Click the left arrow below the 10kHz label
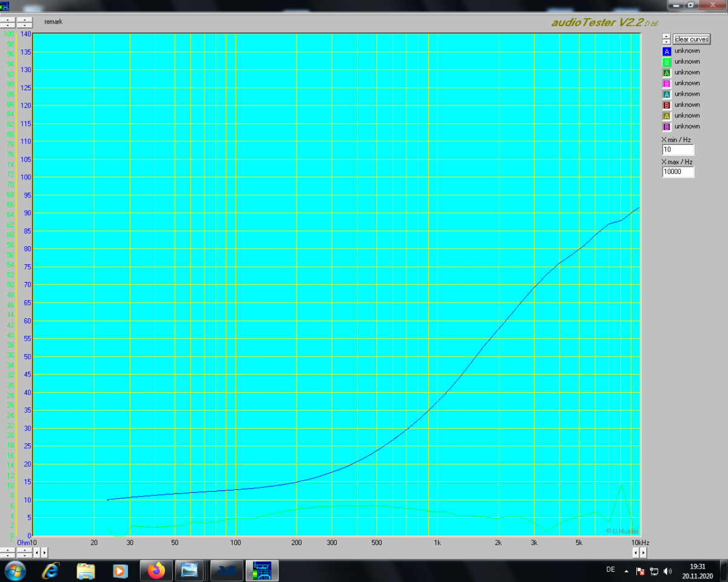The image size is (728, 582). pyautogui.click(x=636, y=552)
